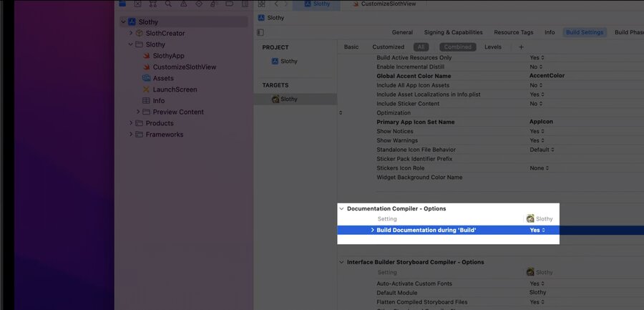
Task: Toggle the Combined view filter
Action: coord(457,47)
